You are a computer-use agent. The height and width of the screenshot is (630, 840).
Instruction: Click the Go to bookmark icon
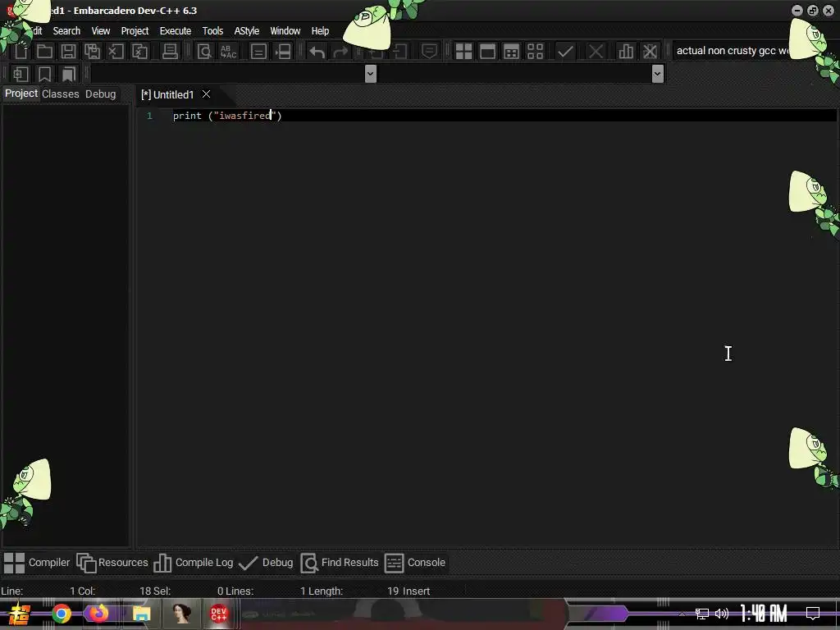pos(69,74)
